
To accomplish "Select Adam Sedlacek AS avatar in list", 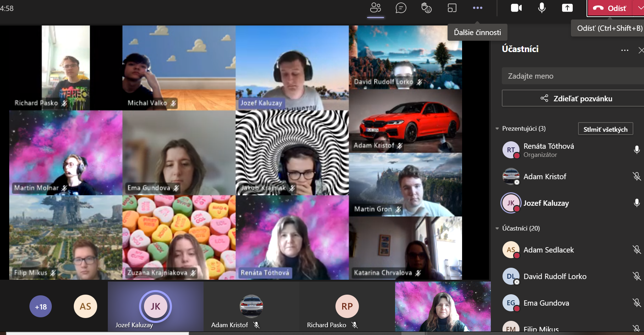I will point(511,250).
